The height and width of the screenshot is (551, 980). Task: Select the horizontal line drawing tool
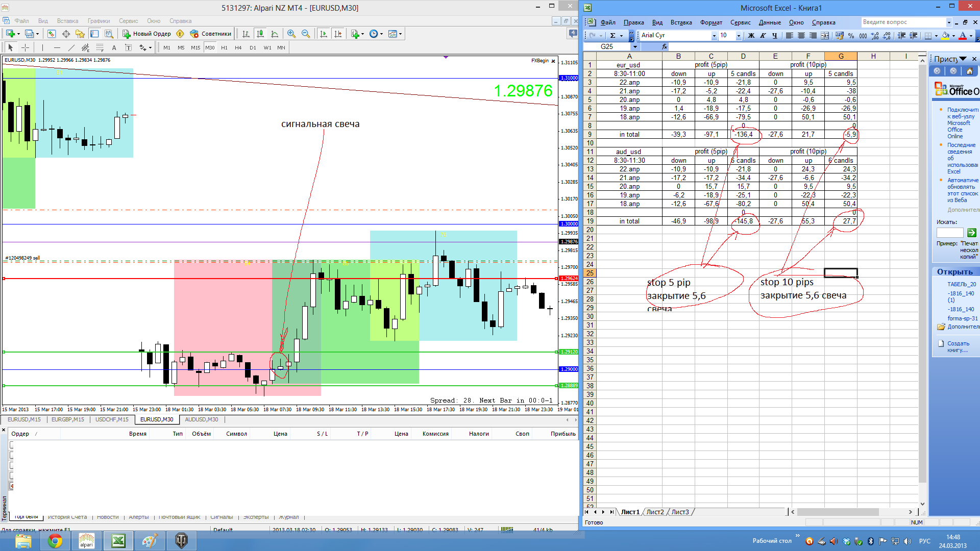coord(57,47)
